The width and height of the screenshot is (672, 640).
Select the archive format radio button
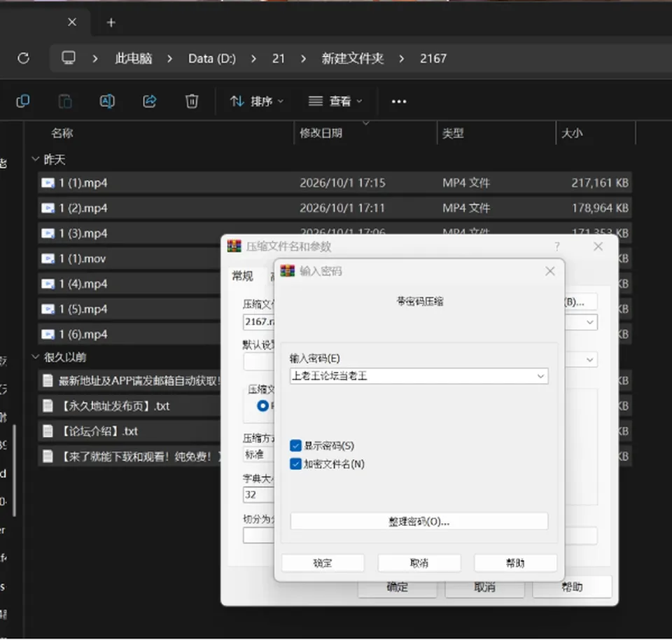(262, 405)
